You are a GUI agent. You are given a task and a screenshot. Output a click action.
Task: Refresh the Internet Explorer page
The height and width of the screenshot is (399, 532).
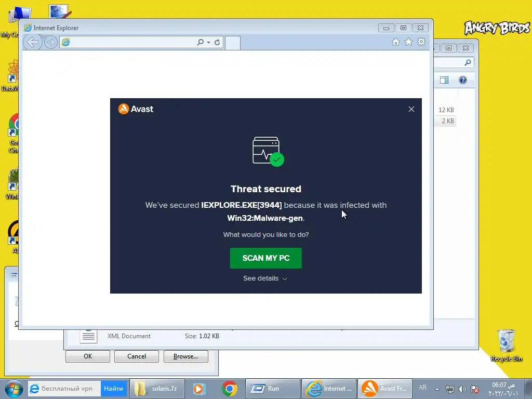217,42
